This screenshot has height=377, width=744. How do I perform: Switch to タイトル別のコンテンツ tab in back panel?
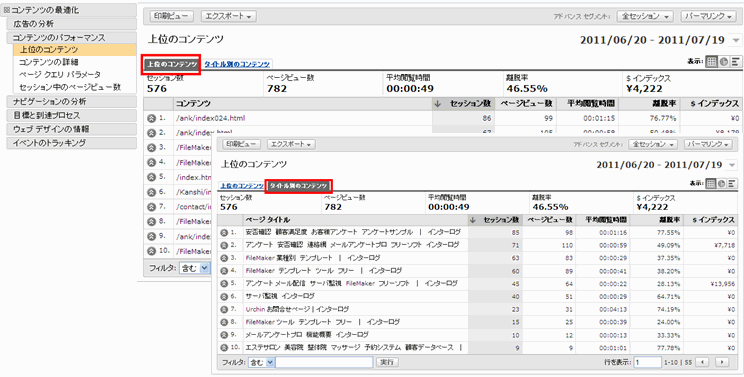237,64
